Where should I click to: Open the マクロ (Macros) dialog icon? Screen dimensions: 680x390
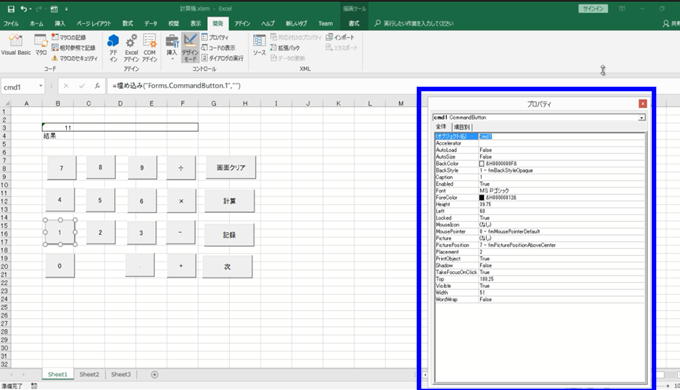41,44
